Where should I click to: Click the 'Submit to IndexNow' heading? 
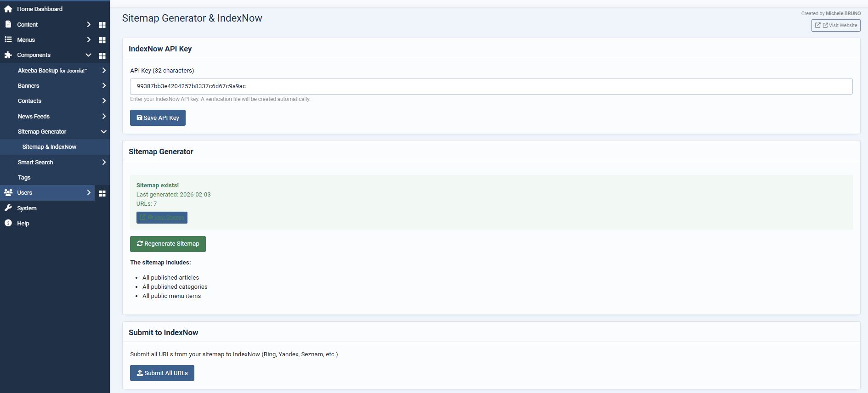click(163, 332)
